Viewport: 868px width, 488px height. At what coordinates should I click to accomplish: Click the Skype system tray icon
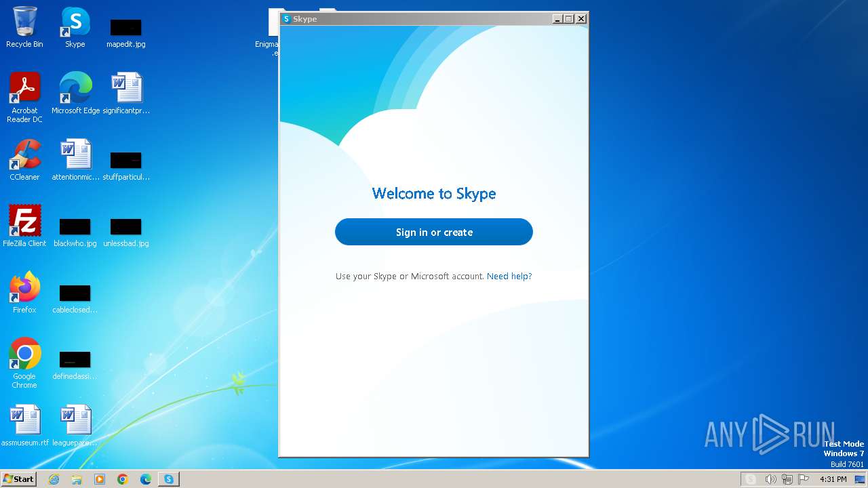tap(751, 479)
